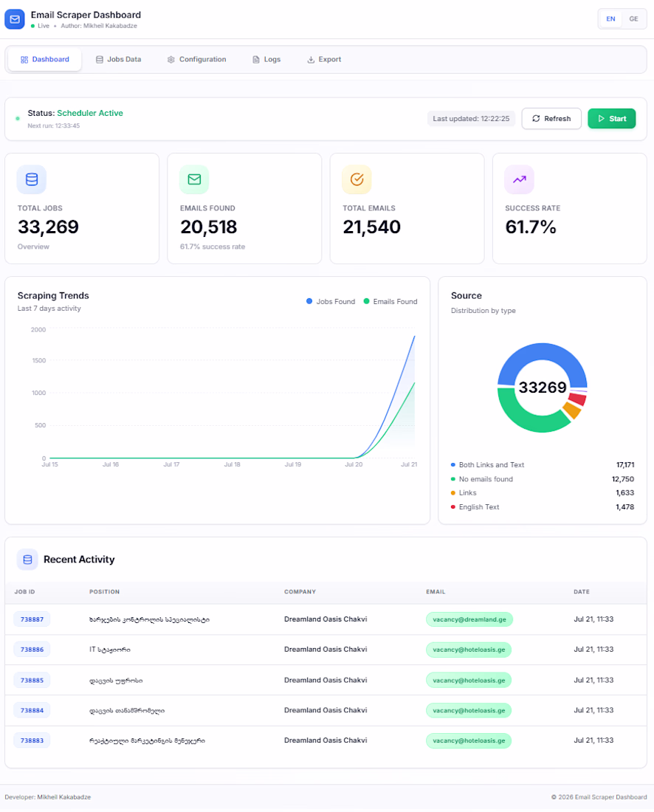Image resolution: width=654 pixels, height=812 pixels.
Task: Click the Total Emails checkmark icon
Action: 357,179
